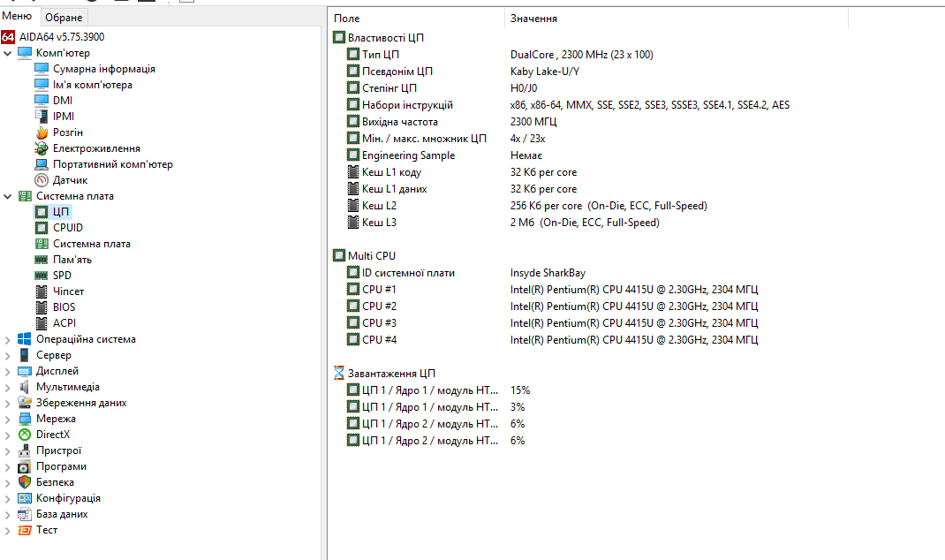Screen dimensions: 945x560
Task: Open the Електроживлення power icon
Action: click(42, 148)
